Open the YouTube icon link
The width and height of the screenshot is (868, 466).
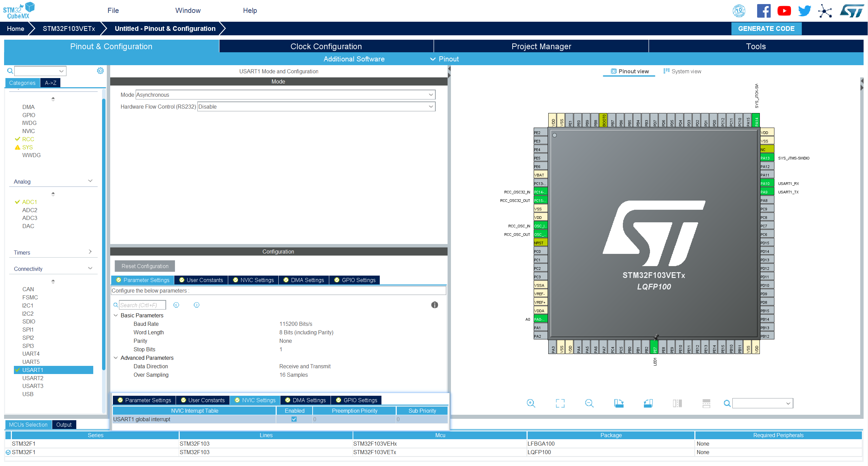[x=784, y=11]
